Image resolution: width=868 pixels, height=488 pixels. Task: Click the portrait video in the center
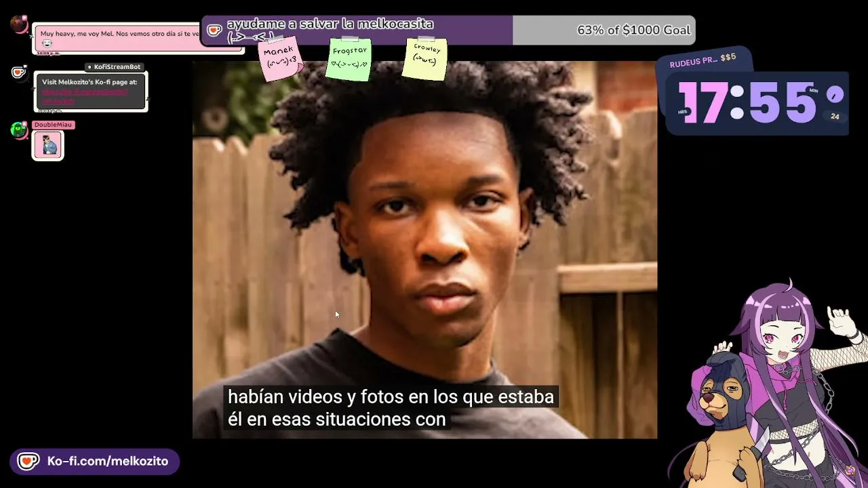425,249
